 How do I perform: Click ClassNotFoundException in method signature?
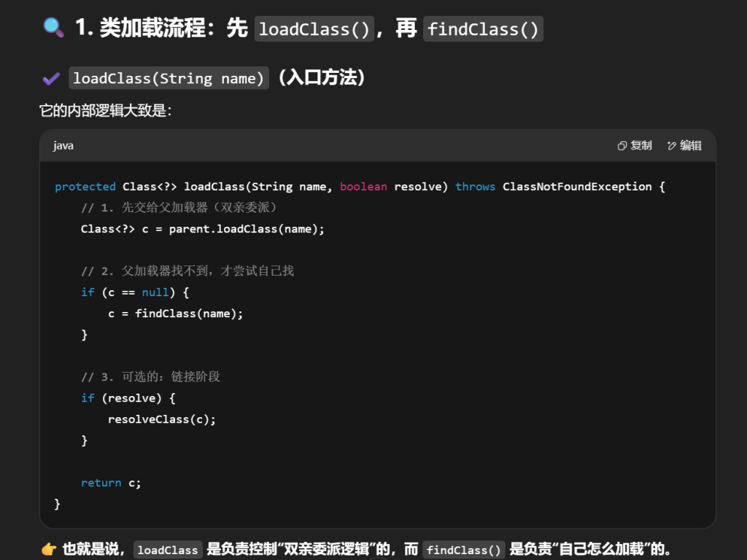tap(576, 187)
